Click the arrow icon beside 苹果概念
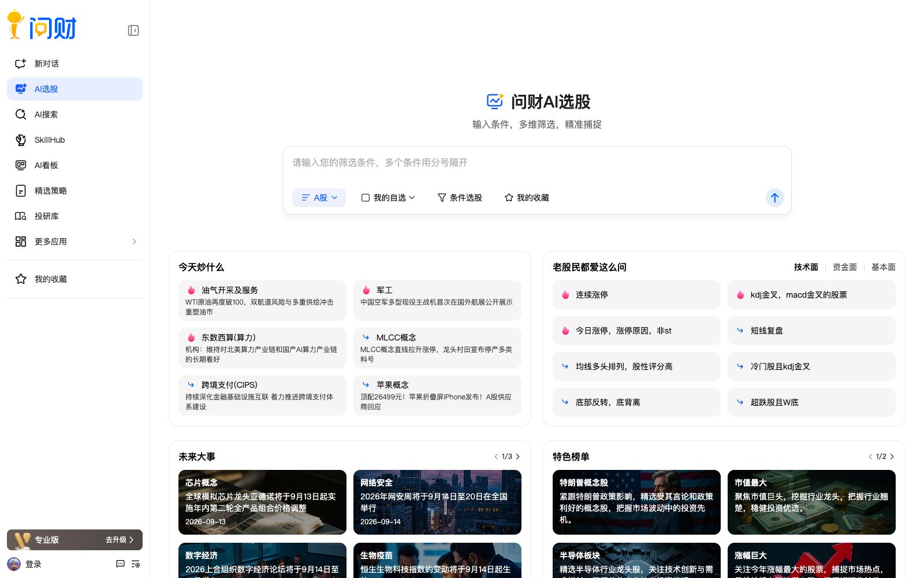 click(x=366, y=385)
